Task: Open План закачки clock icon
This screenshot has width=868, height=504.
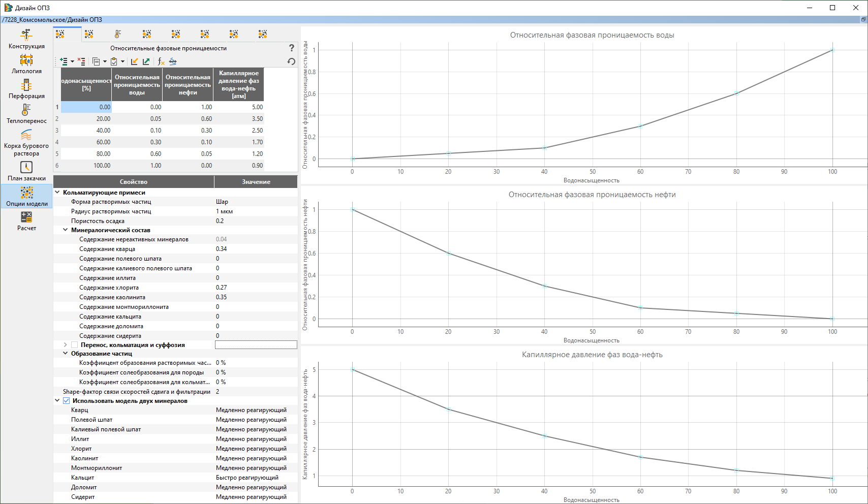Action: 26,167
